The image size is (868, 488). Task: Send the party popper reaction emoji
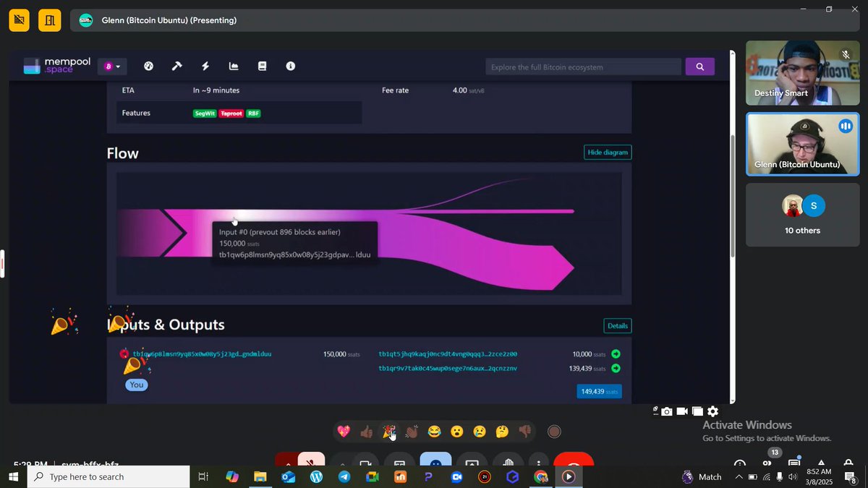tap(389, 432)
